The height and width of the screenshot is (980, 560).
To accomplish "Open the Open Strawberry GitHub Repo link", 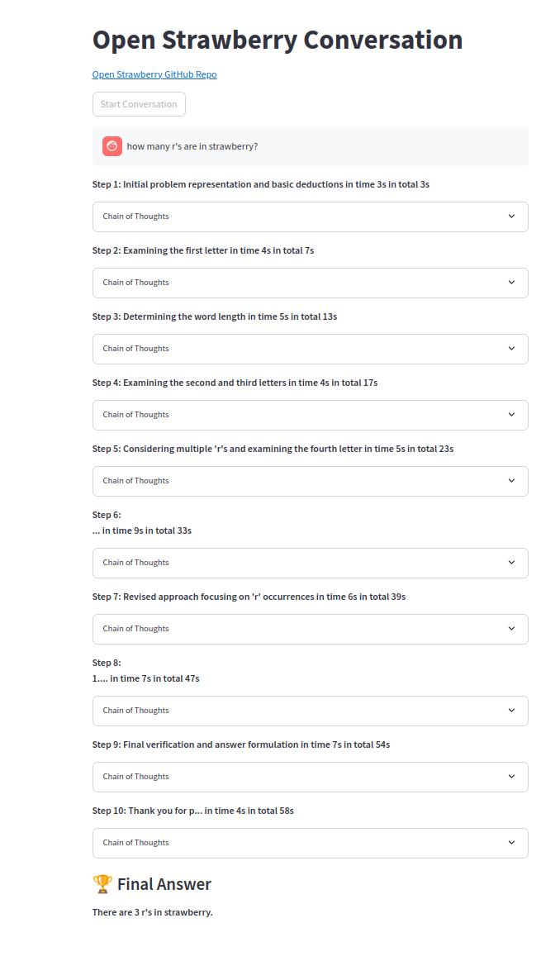I will pos(154,74).
